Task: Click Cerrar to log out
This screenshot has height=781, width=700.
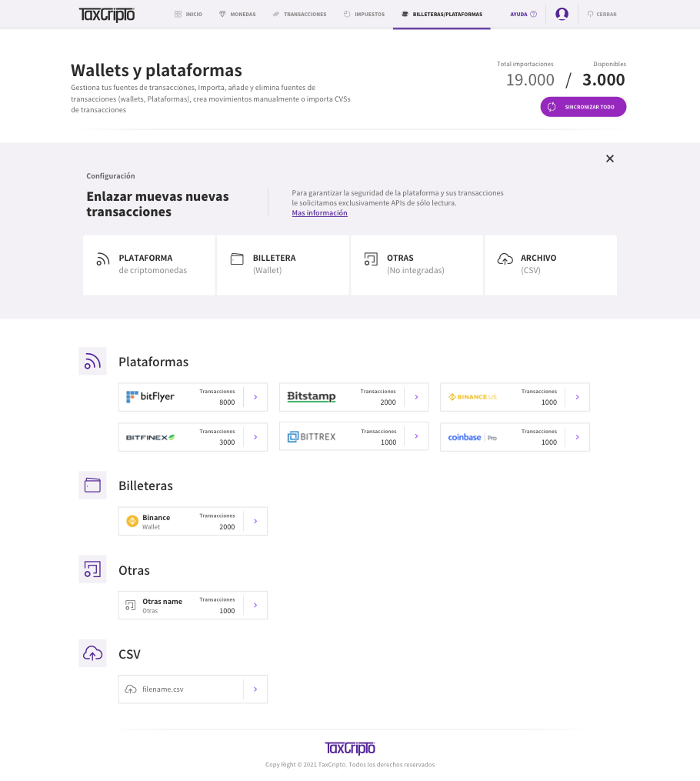Action: point(602,14)
